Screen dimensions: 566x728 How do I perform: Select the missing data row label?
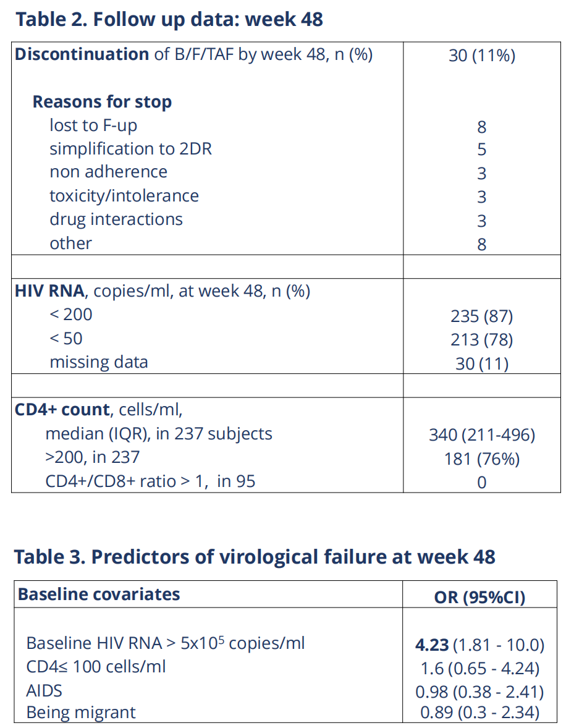(x=99, y=362)
